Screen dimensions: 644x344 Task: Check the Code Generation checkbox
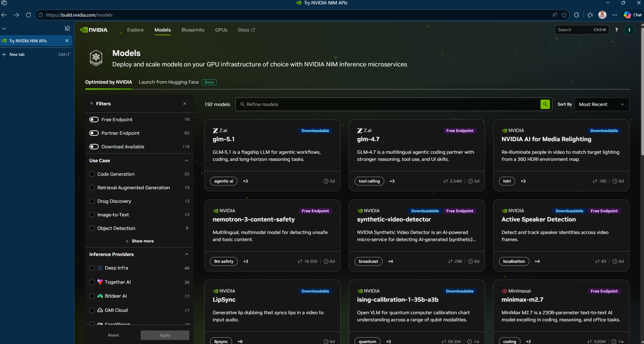[92, 174]
